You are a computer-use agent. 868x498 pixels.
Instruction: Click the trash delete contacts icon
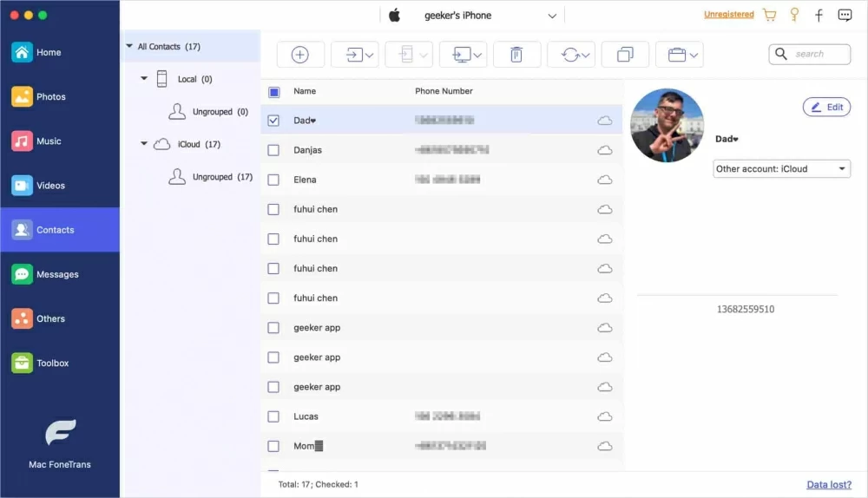coord(516,55)
